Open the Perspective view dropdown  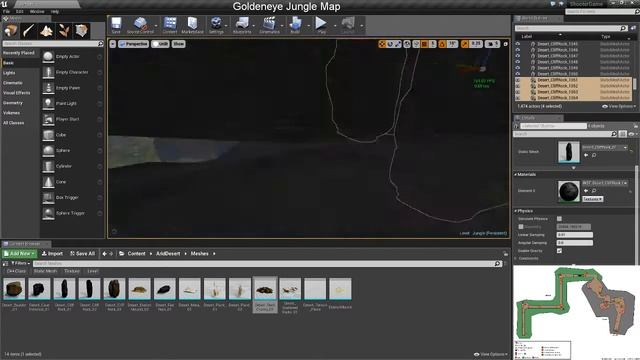point(133,44)
